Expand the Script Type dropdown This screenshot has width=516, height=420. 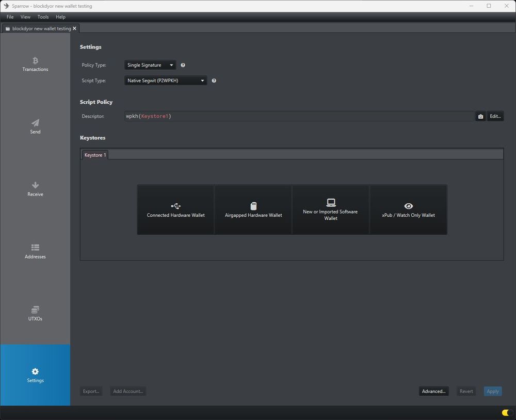point(166,81)
